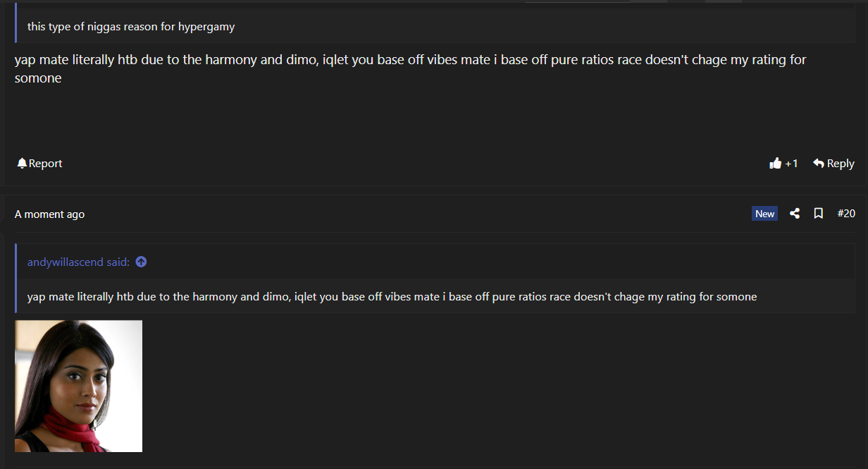Click the Reply arrow icon
868x469 pixels.
(x=819, y=164)
